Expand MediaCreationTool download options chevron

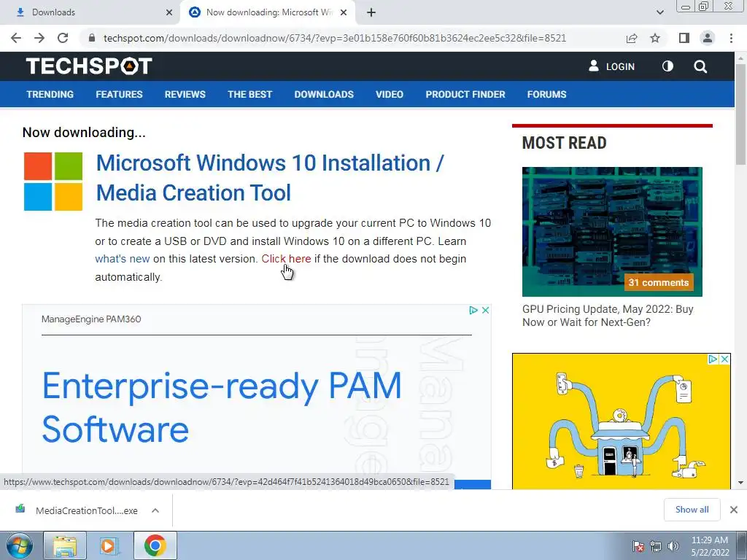pyautogui.click(x=155, y=510)
